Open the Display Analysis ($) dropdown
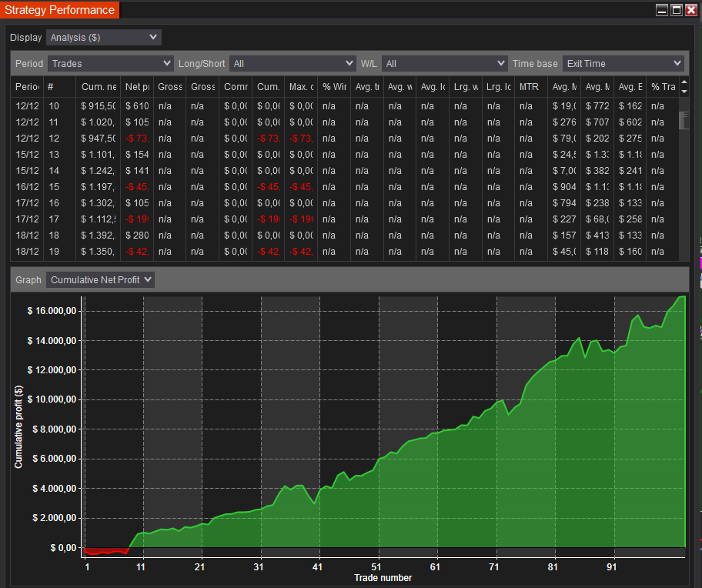 (x=103, y=37)
